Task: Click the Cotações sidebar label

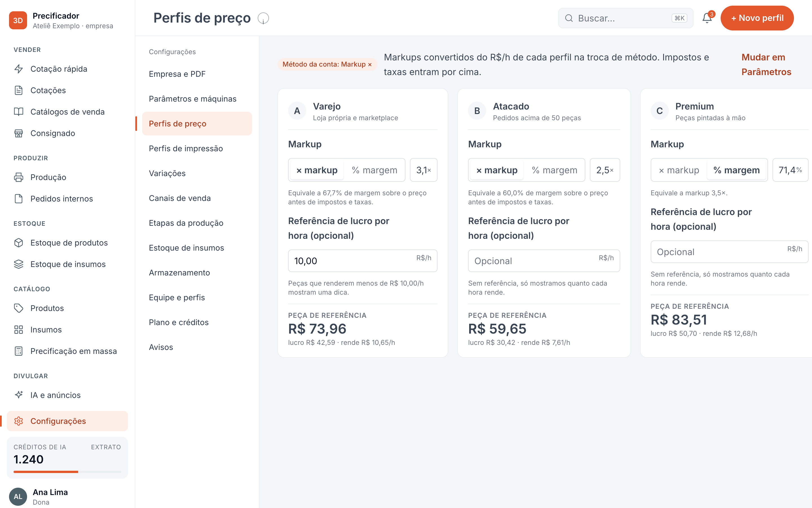Action: tap(48, 90)
